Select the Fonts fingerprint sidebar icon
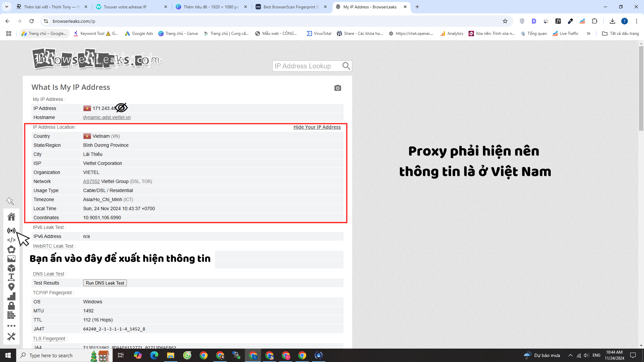Viewport: 644px width, 362px height. tap(11, 277)
